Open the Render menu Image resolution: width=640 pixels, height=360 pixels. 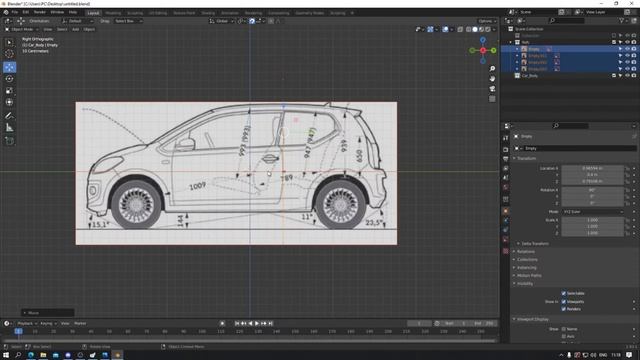pos(40,13)
